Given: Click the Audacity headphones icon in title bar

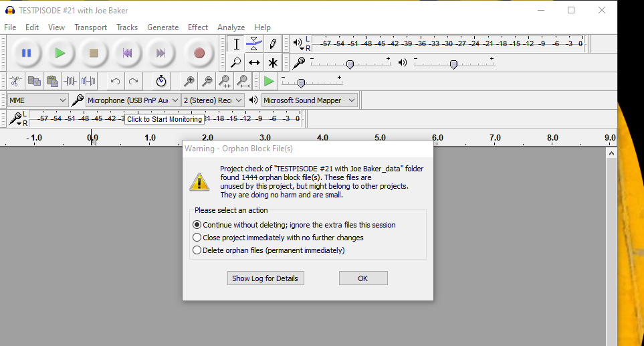Looking at the screenshot, I should pos(10,10).
